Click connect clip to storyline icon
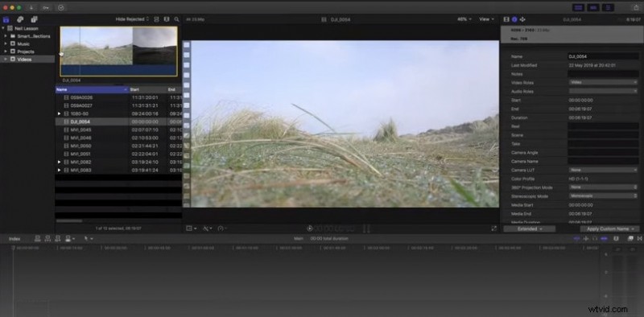This screenshot has height=317, width=644. (38, 239)
